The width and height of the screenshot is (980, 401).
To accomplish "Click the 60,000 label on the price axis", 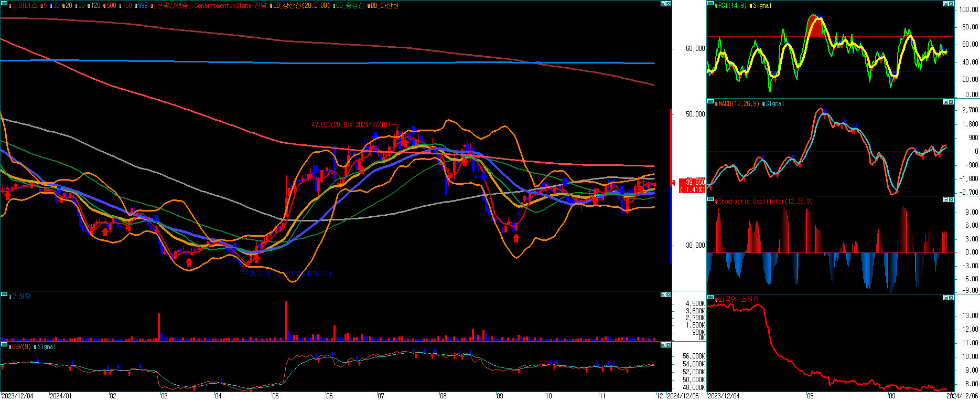I will point(695,48).
